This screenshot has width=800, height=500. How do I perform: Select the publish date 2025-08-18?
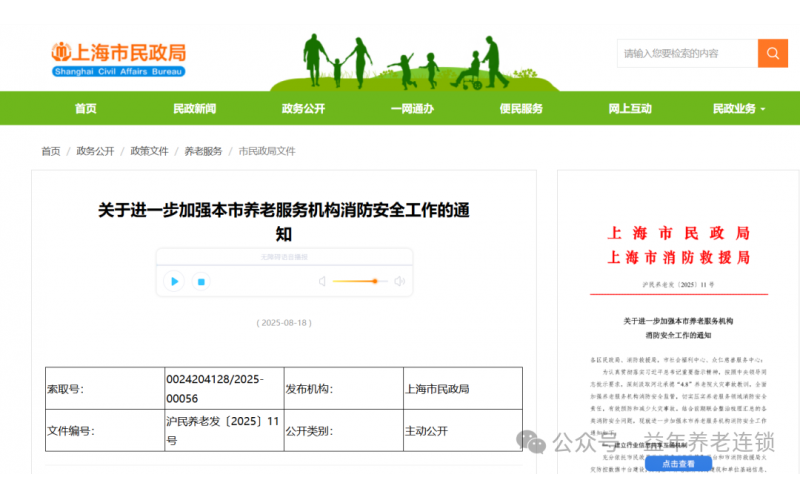pyautogui.click(x=284, y=322)
